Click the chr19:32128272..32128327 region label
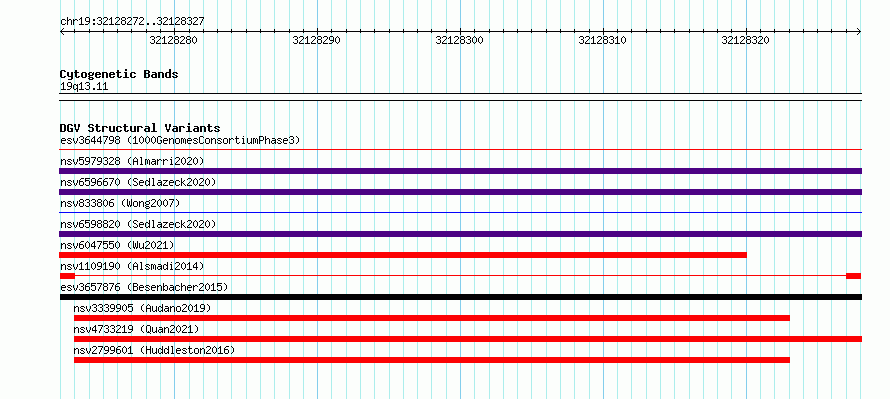 pyautogui.click(x=132, y=22)
